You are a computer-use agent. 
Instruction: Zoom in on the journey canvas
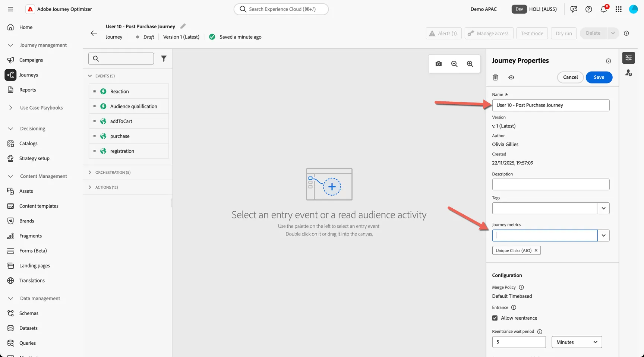click(470, 64)
